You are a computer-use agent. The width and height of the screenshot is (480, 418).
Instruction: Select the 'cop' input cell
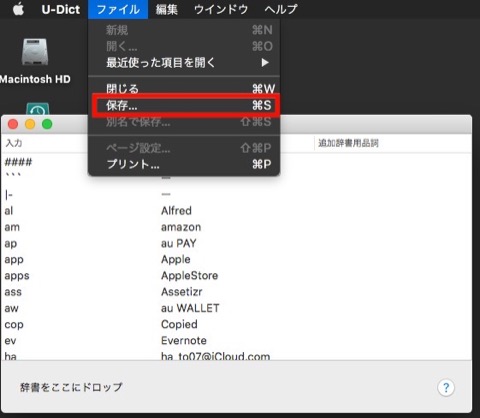[x=14, y=325]
